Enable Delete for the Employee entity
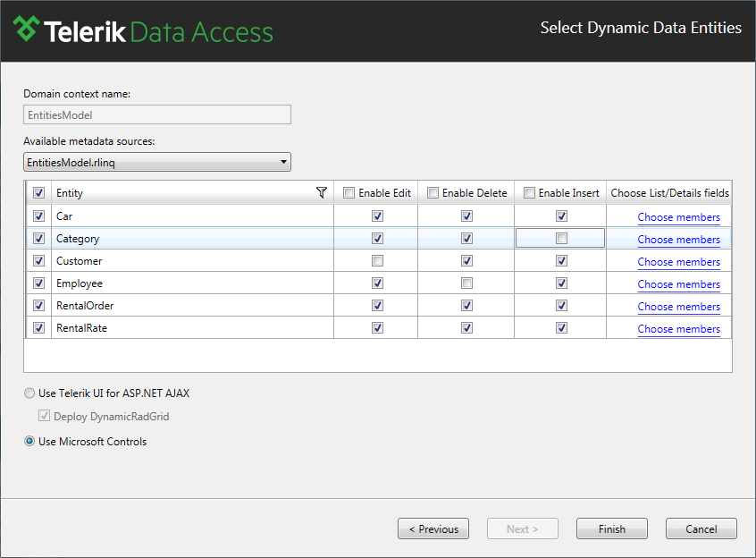Screen dimensions: 756x558 [466, 283]
